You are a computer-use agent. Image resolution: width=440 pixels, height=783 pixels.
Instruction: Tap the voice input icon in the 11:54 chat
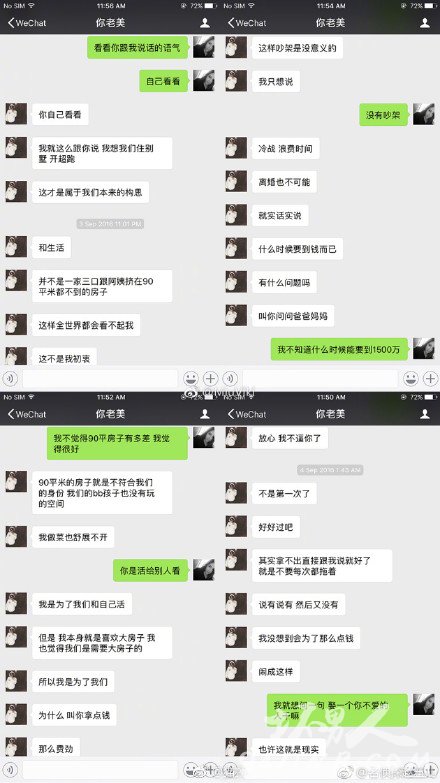(x=230, y=379)
